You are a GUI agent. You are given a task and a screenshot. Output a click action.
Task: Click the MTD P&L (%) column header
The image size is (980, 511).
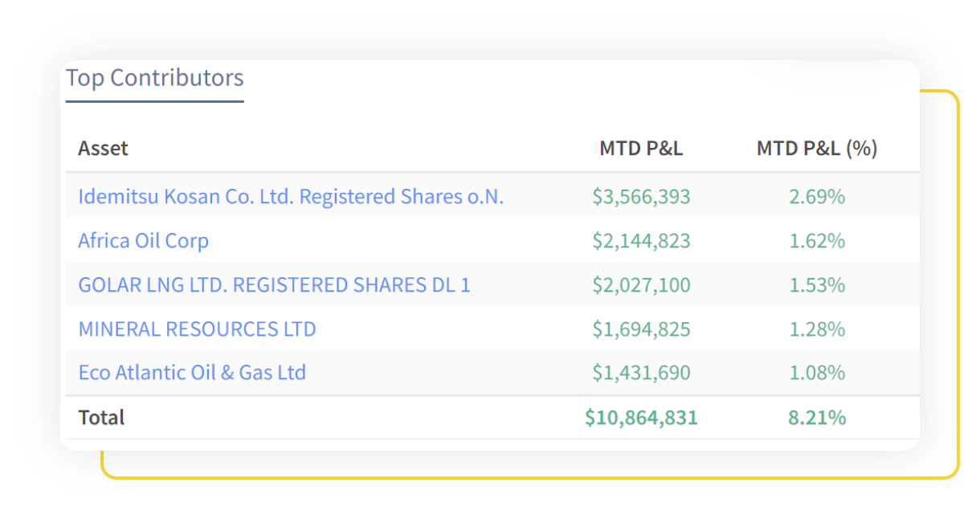pos(817,149)
